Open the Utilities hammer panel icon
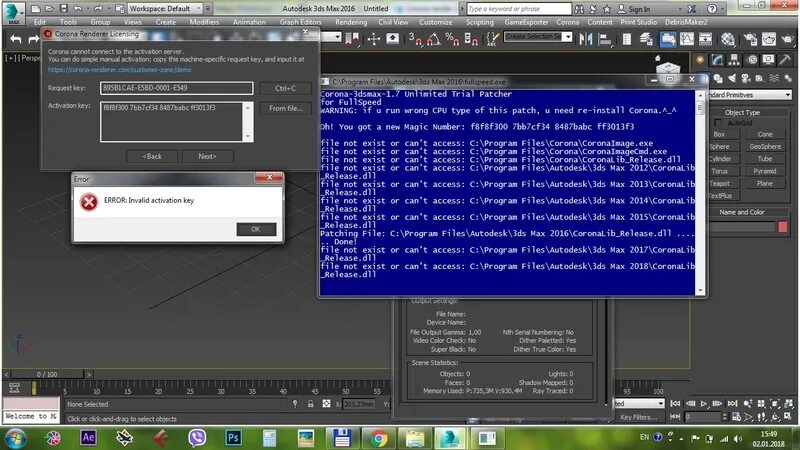 (785, 60)
